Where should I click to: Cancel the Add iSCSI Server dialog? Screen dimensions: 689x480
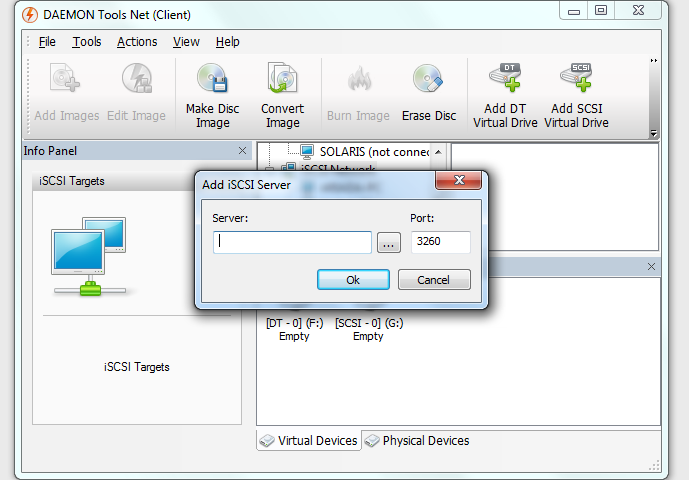pyautogui.click(x=434, y=280)
